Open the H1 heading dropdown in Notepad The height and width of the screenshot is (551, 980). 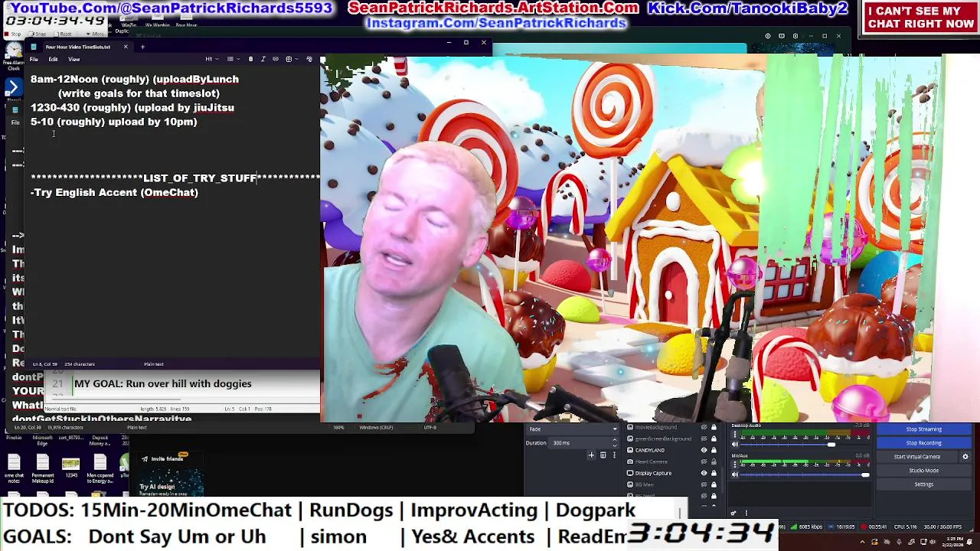click(x=212, y=59)
